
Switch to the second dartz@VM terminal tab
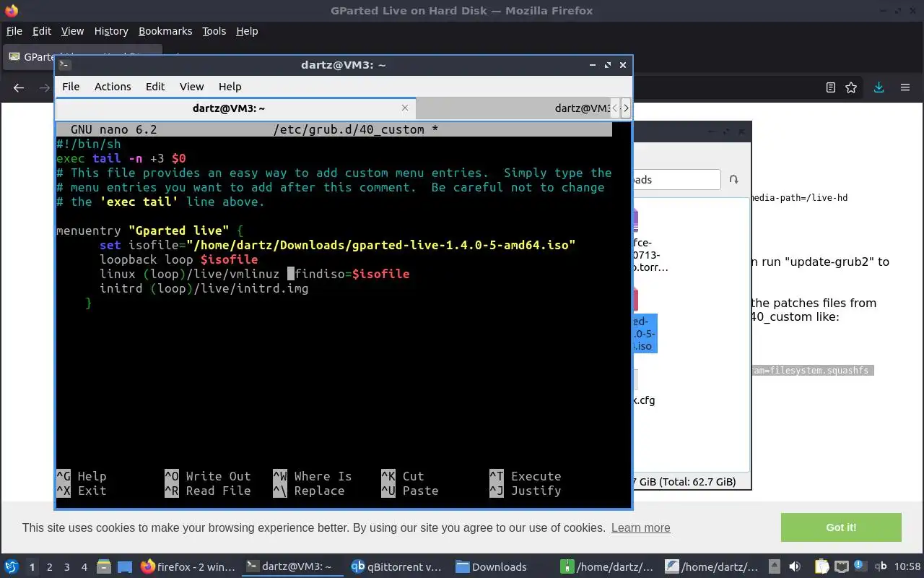(514, 108)
